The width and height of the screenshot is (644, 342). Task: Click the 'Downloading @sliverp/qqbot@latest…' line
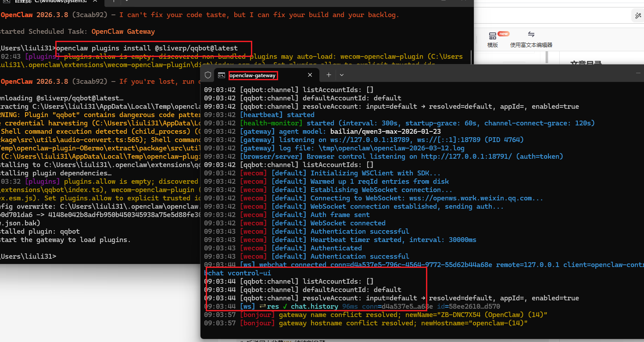click(x=62, y=98)
